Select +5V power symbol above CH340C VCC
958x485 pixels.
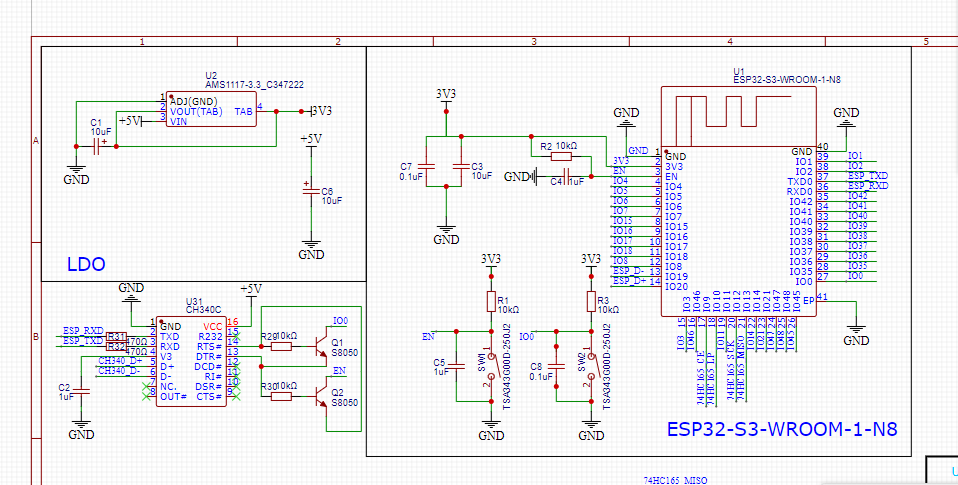click(x=250, y=291)
